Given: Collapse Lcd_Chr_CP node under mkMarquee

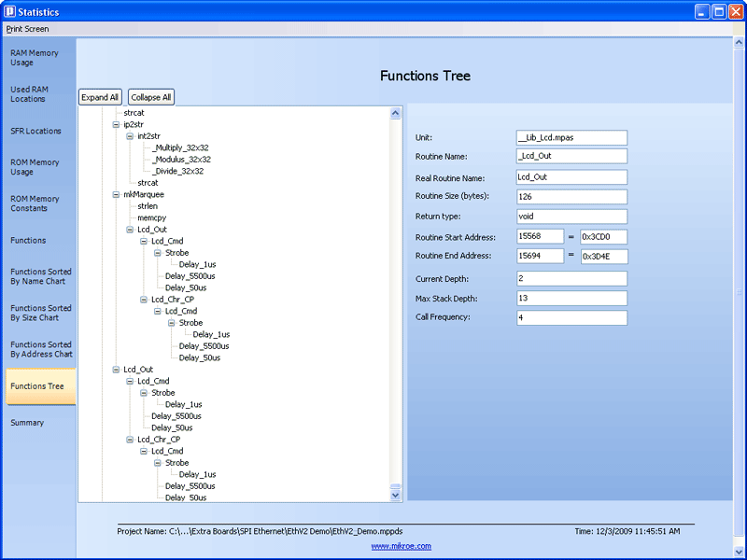Looking at the screenshot, I should coord(144,300).
